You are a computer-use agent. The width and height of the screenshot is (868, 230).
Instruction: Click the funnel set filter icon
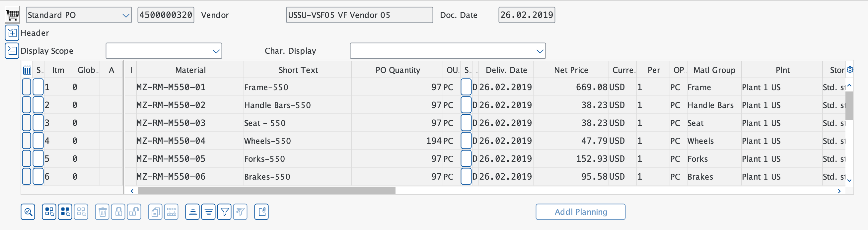(x=224, y=212)
